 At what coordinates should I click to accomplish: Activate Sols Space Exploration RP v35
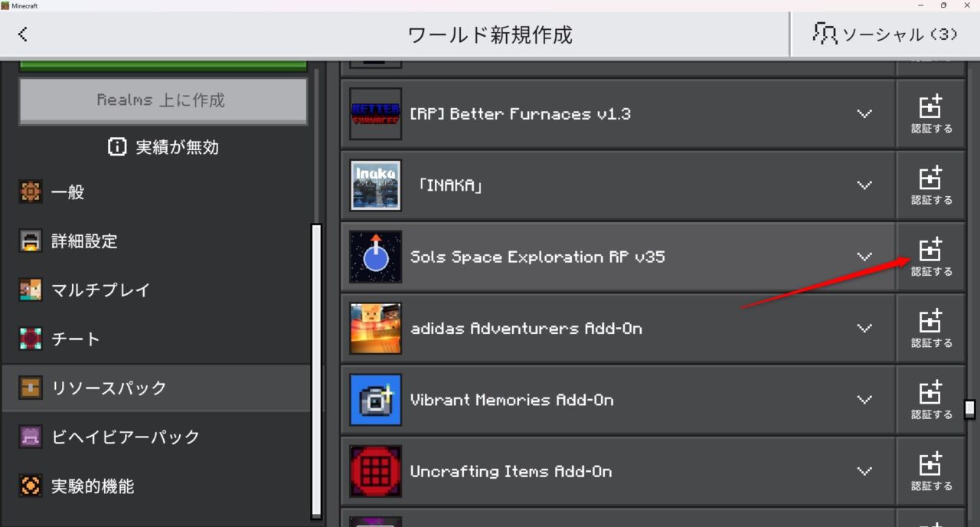coord(931,257)
